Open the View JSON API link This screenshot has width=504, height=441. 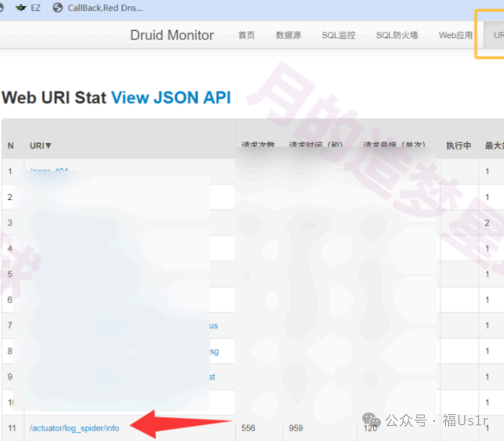tap(171, 98)
